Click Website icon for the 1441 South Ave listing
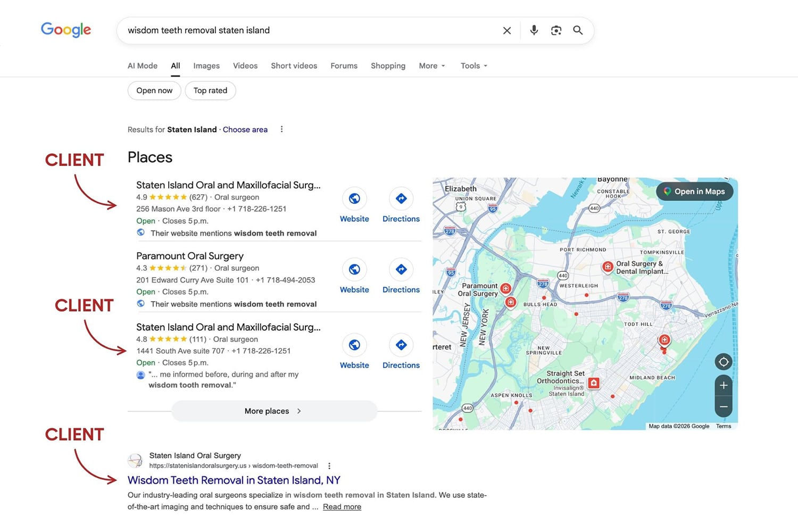 (x=354, y=345)
